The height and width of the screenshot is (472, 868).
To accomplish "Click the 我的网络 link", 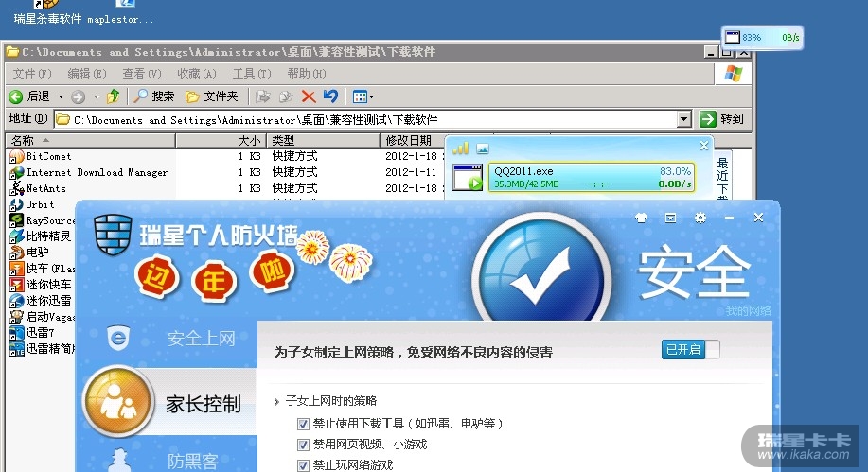I will (x=749, y=311).
